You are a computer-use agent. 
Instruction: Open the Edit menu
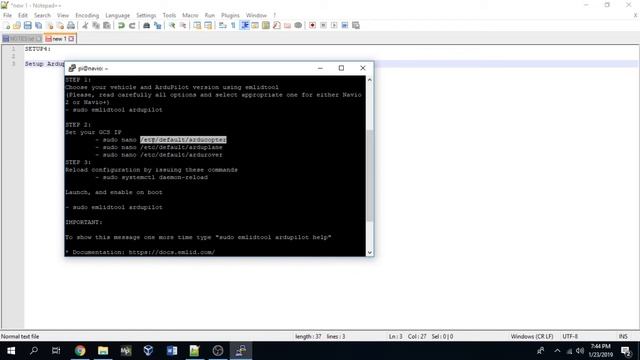tap(23, 15)
